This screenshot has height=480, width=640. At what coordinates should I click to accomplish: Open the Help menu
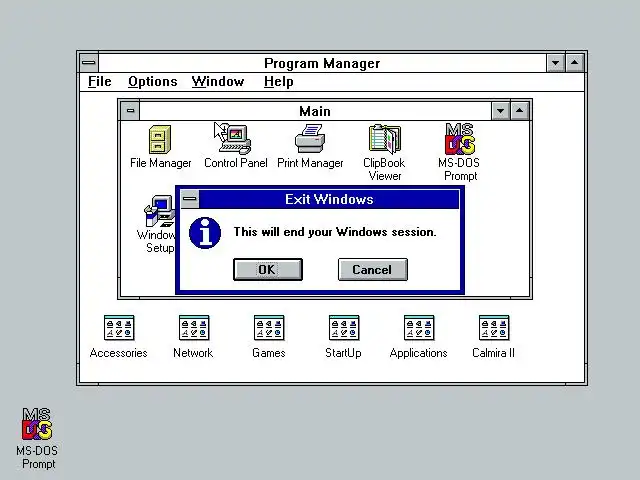point(278,82)
